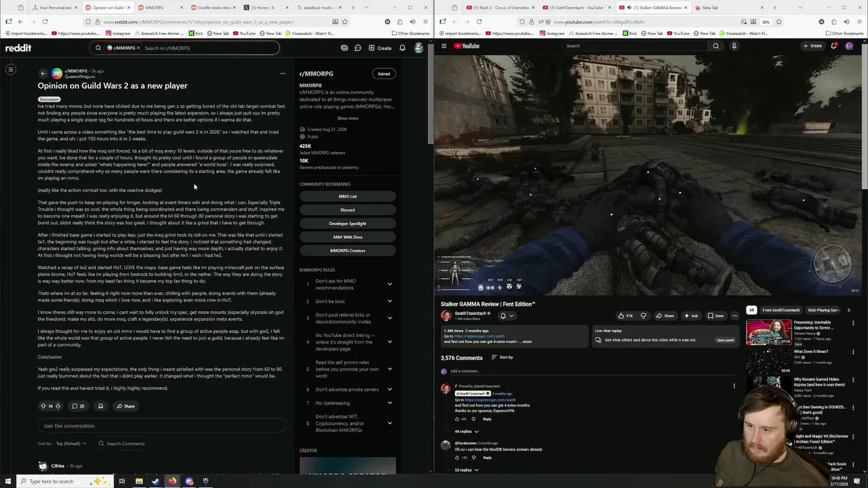Viewport: 868px width, 488px height.
Task: Open the expressvpn.com/sseth description link
Action: pyautogui.click(x=479, y=336)
